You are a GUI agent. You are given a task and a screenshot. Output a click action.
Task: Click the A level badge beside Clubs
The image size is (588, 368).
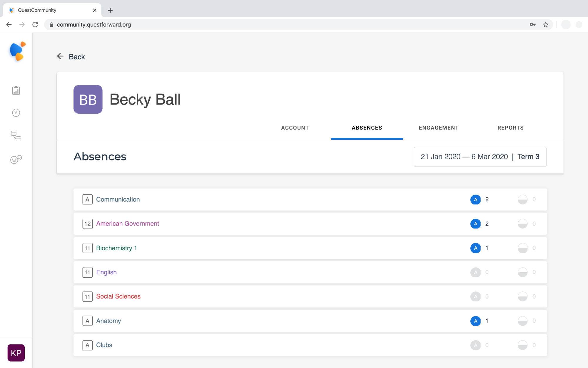[88, 345]
